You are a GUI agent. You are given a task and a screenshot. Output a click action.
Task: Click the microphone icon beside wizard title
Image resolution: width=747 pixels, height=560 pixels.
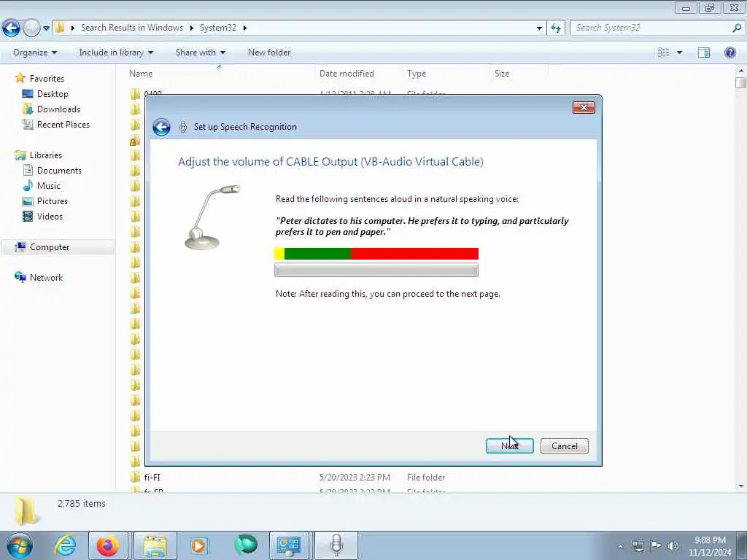point(182,127)
